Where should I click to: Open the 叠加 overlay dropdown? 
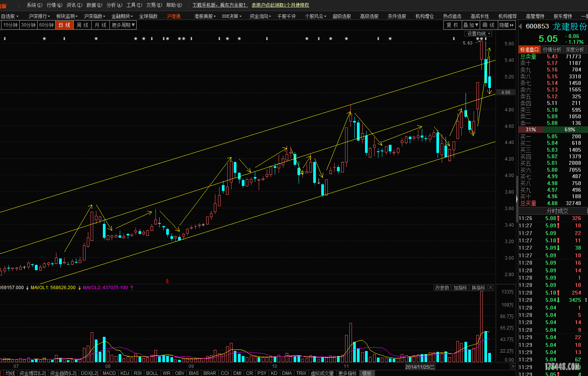(x=471, y=25)
